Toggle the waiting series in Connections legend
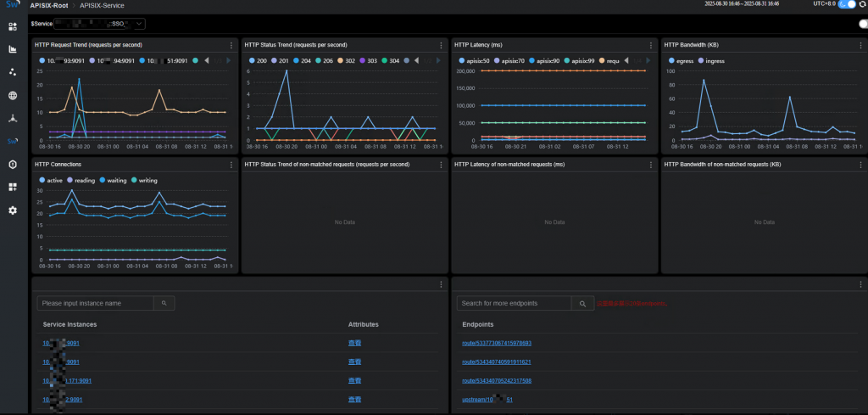The width and height of the screenshot is (868, 415). [x=113, y=180]
